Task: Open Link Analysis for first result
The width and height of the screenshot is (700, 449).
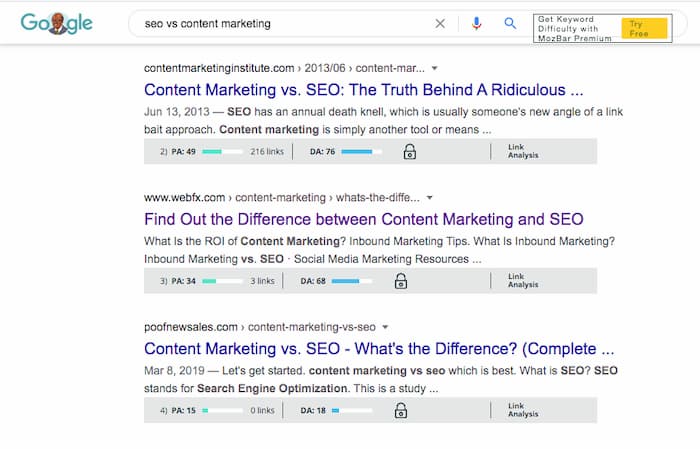Action: pyautogui.click(x=523, y=151)
